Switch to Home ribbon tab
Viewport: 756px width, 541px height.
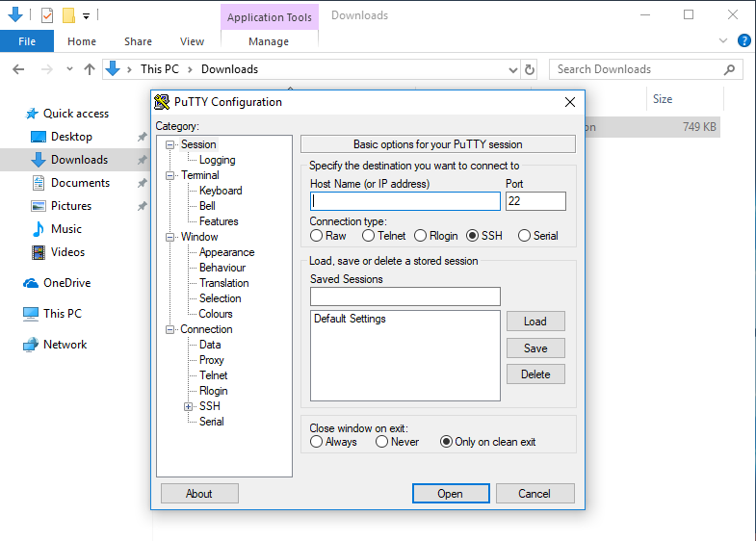82,41
